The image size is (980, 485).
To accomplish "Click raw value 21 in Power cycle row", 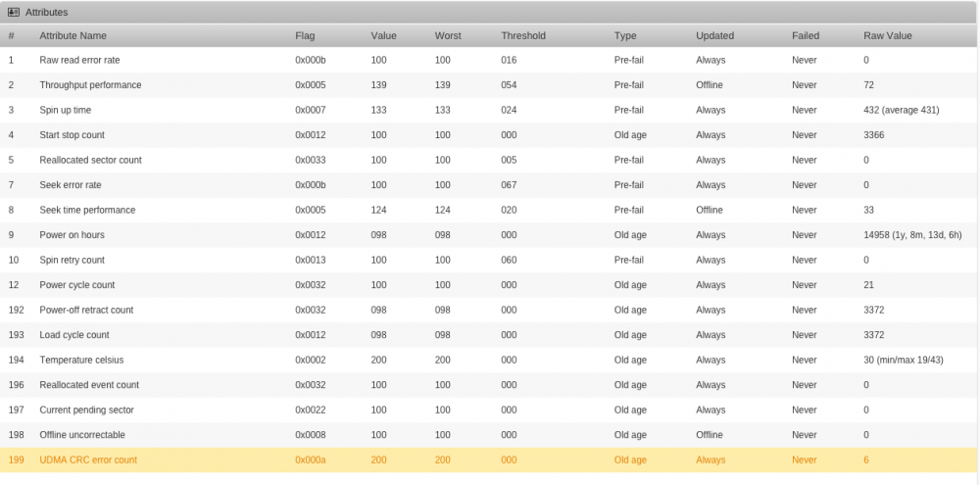I will 868,285.
